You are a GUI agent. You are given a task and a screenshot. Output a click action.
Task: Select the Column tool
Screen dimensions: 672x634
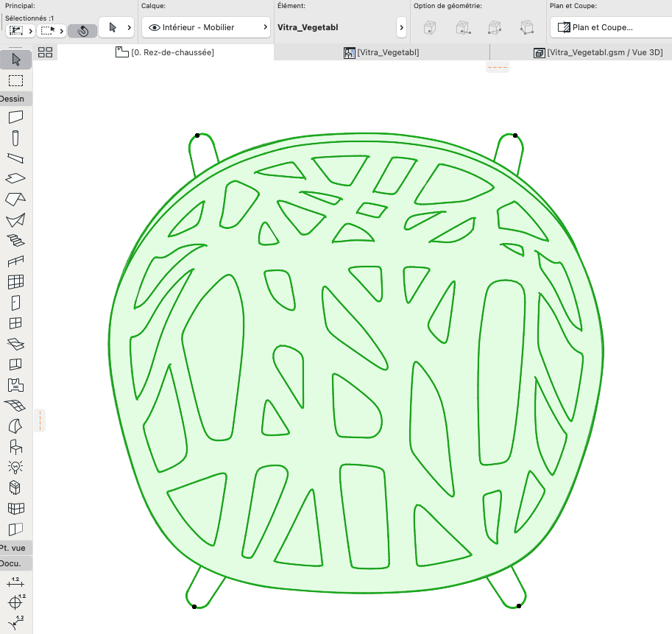[x=16, y=138]
